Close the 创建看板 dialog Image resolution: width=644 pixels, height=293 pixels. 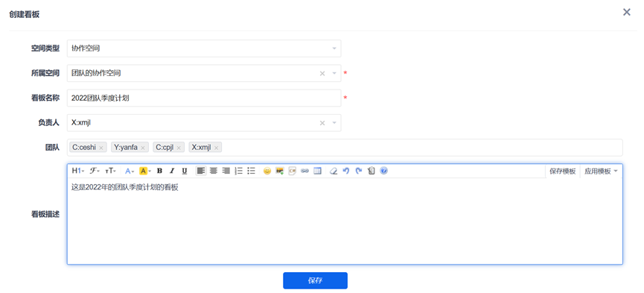click(x=627, y=12)
